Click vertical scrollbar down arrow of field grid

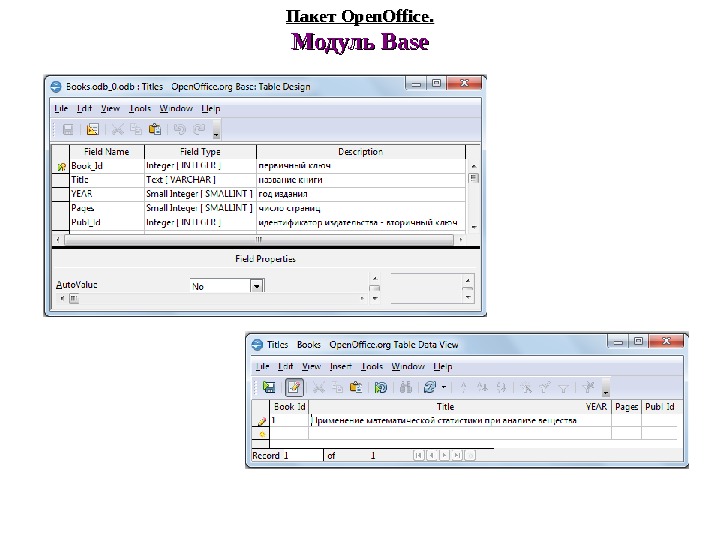pyautogui.click(x=473, y=227)
